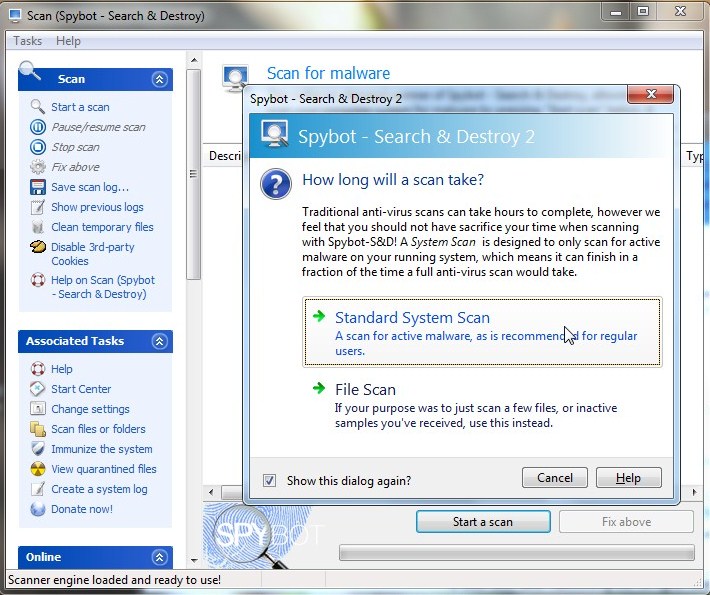Click sidebar scrollbar up arrow
Viewport: 710px width, 595px height.
point(194,60)
